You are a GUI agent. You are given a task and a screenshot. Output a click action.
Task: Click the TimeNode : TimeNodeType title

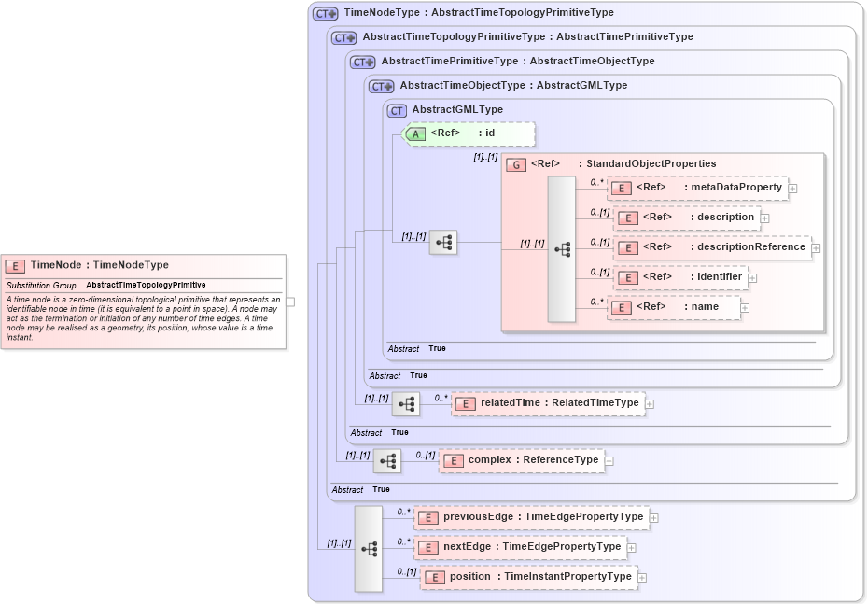pos(100,265)
